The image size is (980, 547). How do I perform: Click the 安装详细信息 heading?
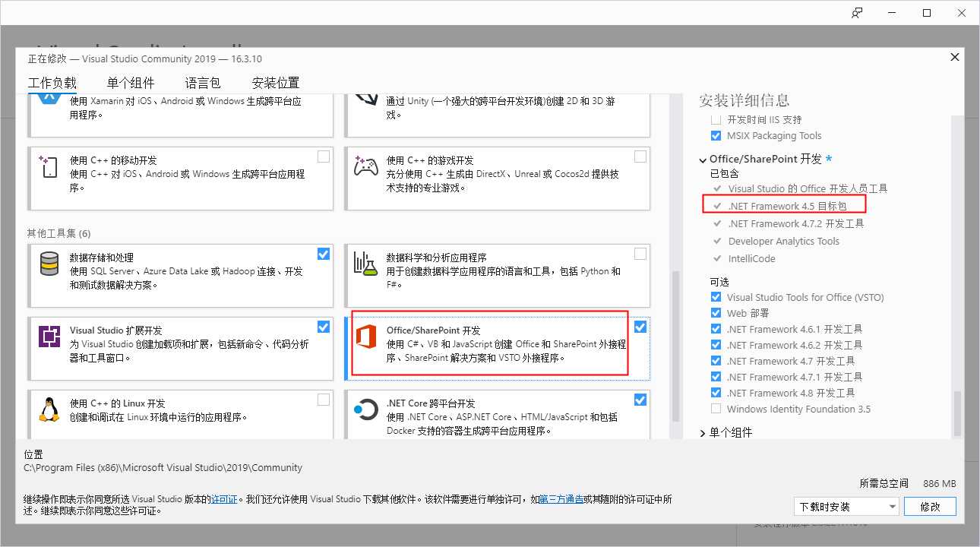(x=744, y=100)
